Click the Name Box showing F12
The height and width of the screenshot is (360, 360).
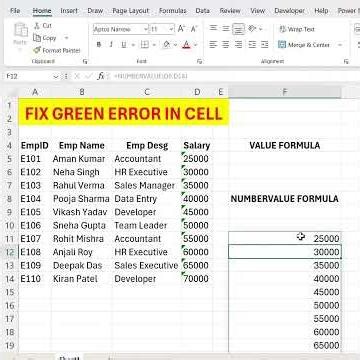point(28,77)
